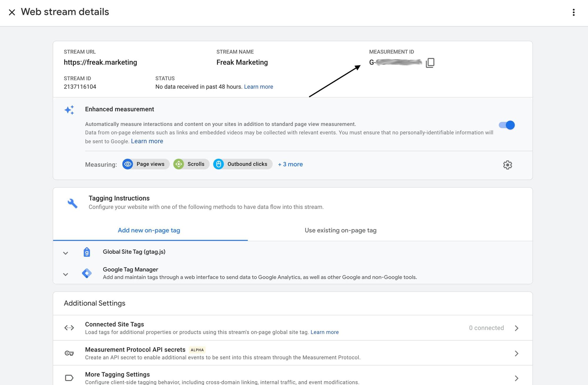
Task: Click the Measurement Protocol API key icon
Action: pos(69,353)
